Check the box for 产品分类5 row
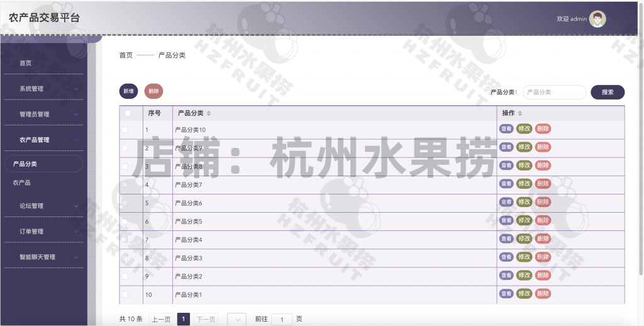 [125, 221]
